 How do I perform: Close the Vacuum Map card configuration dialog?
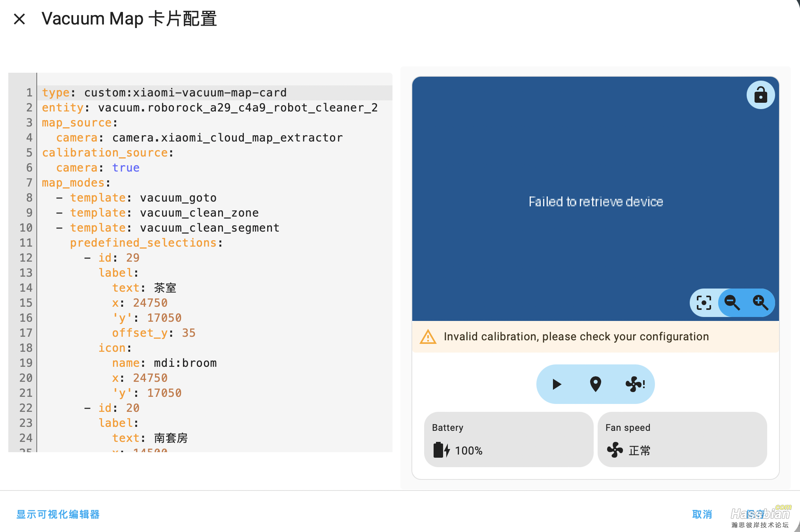tap(19, 19)
